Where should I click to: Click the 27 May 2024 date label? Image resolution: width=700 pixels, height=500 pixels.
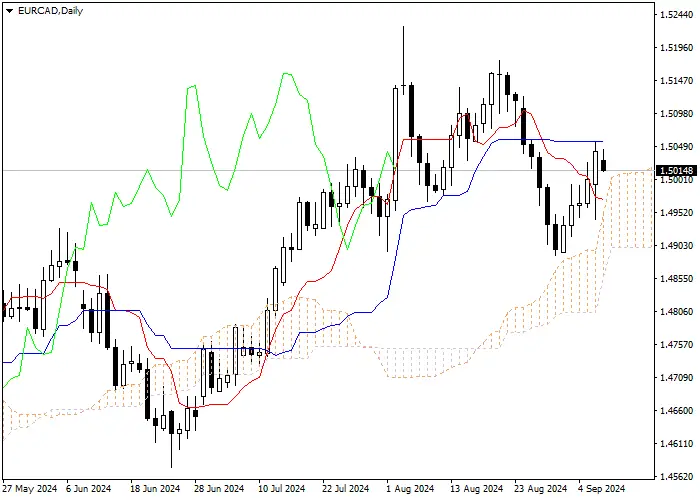(x=29, y=489)
